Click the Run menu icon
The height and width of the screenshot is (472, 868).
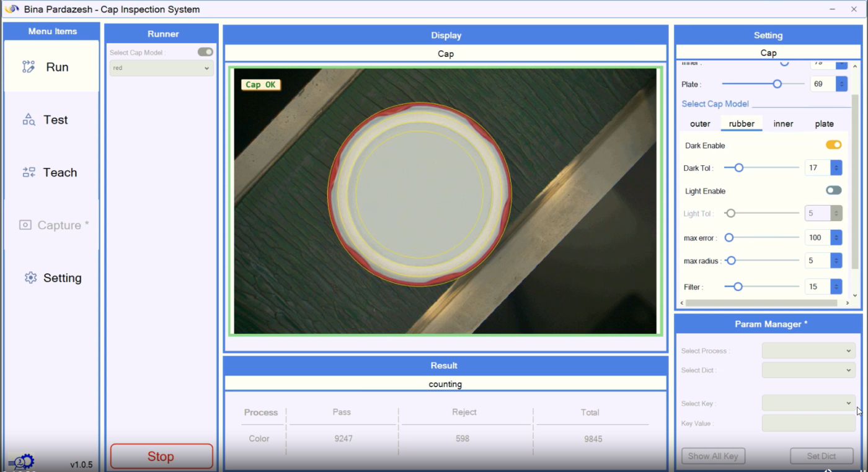click(x=29, y=67)
